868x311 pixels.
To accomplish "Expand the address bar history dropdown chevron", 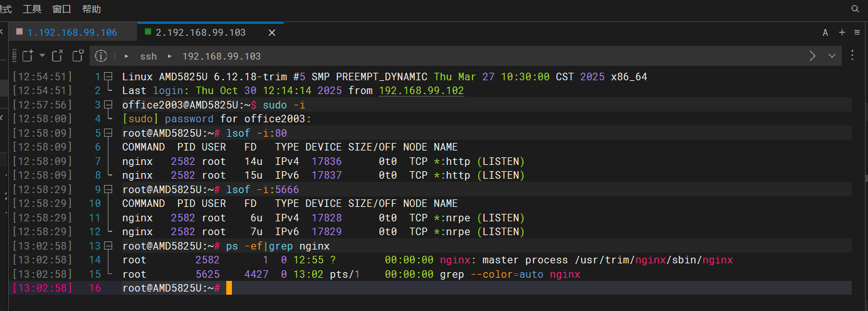I will [x=832, y=56].
